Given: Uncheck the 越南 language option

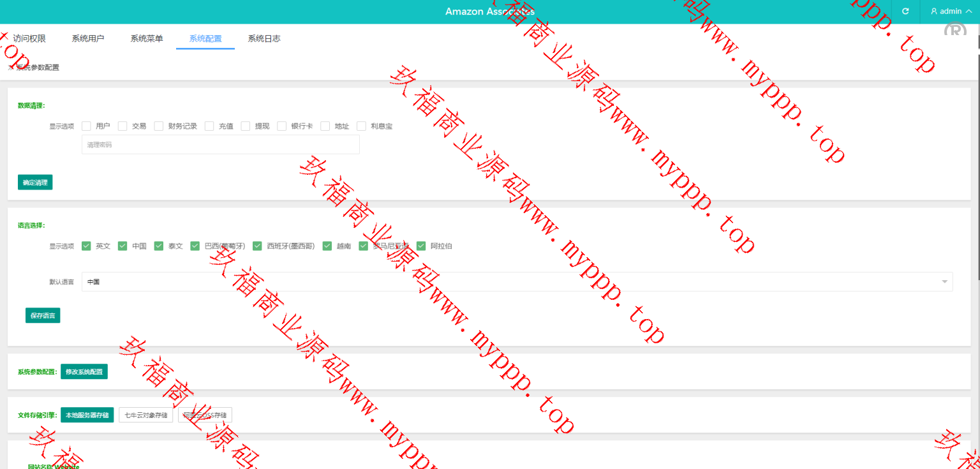Looking at the screenshot, I should pos(327,246).
